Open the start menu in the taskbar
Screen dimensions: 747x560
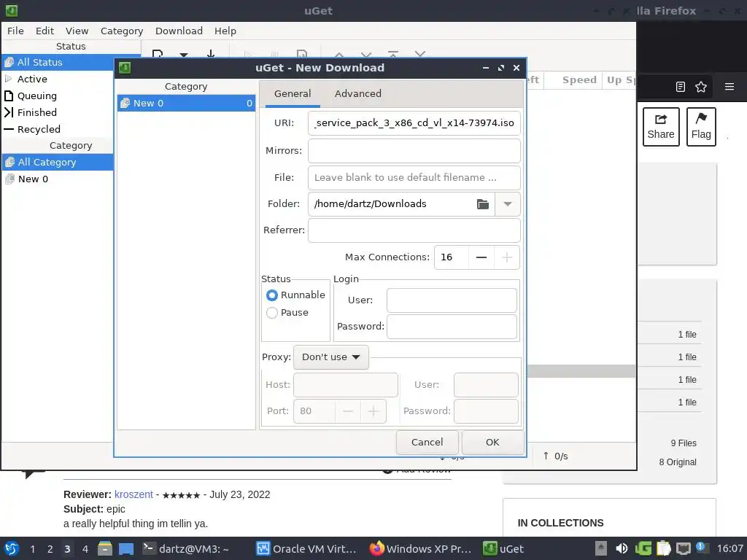12,548
